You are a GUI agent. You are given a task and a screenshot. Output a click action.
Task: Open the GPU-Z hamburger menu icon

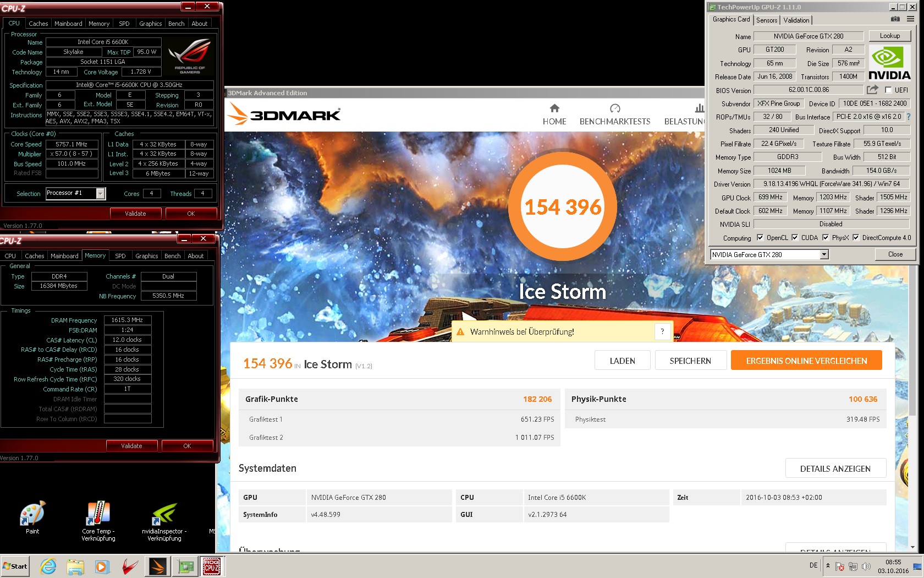[911, 19]
